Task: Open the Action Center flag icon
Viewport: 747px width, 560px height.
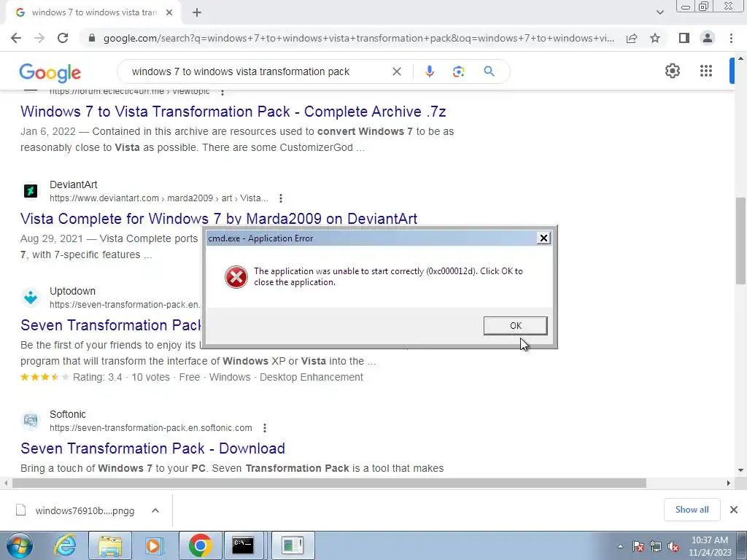Action: click(638, 547)
